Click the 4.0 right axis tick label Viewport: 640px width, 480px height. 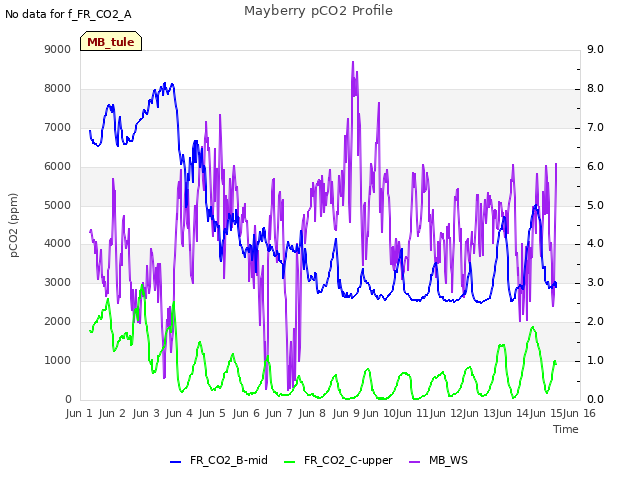click(596, 244)
